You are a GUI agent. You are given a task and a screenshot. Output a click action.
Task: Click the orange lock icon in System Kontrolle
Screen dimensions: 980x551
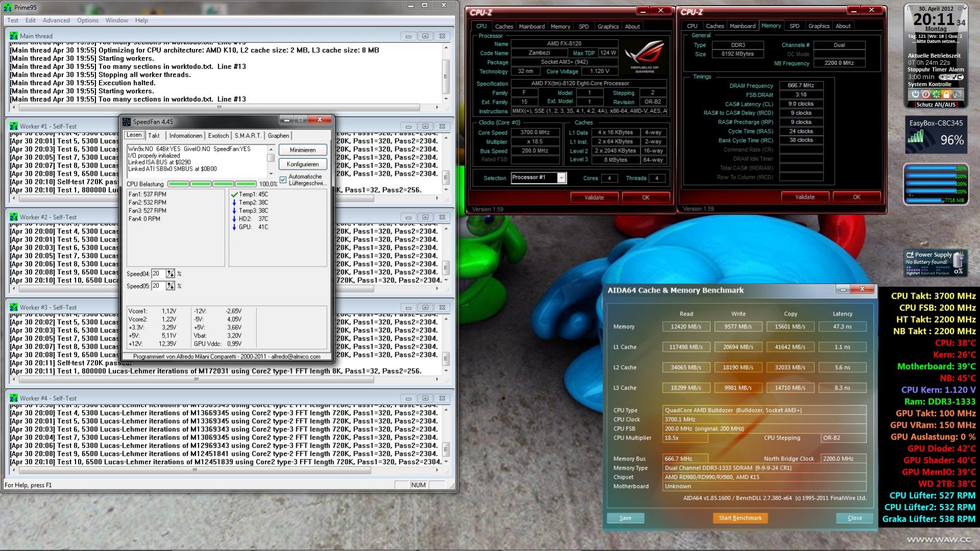946,94
